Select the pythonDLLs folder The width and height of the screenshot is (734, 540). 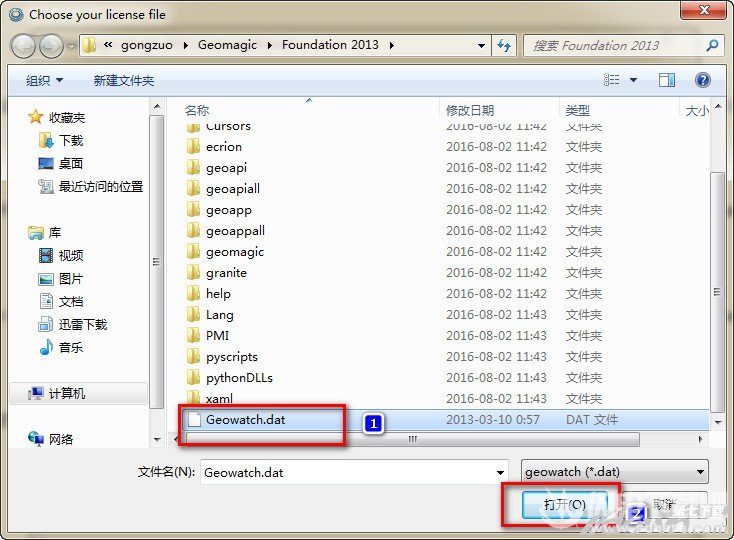pos(239,378)
